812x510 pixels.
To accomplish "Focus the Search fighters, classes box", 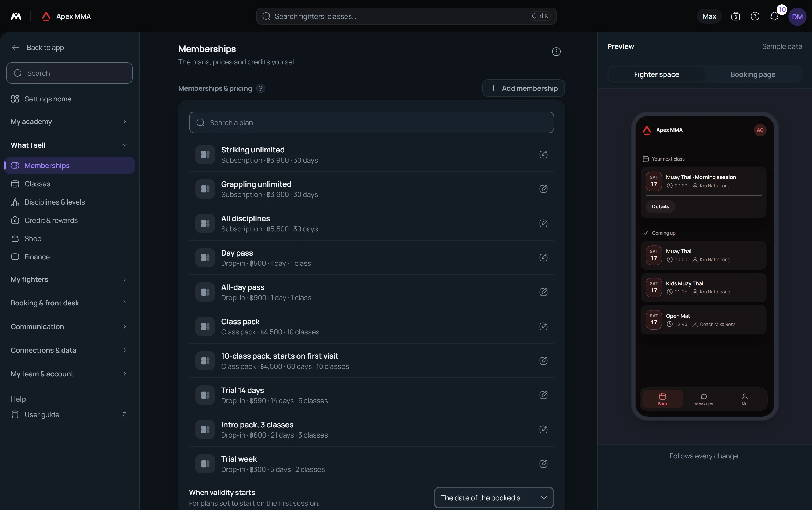I will (406, 16).
